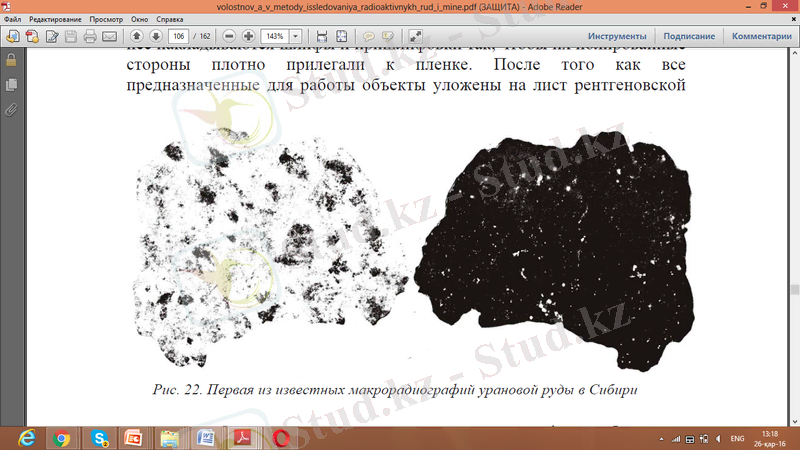Click total page count text 162
This screenshot has width=800, height=450.
coord(205,36)
